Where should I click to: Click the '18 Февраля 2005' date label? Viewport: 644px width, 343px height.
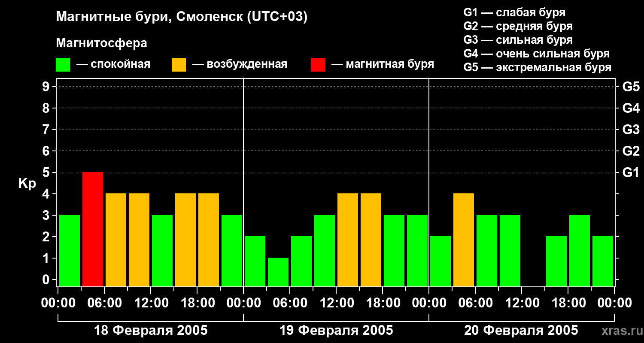pyautogui.click(x=150, y=331)
